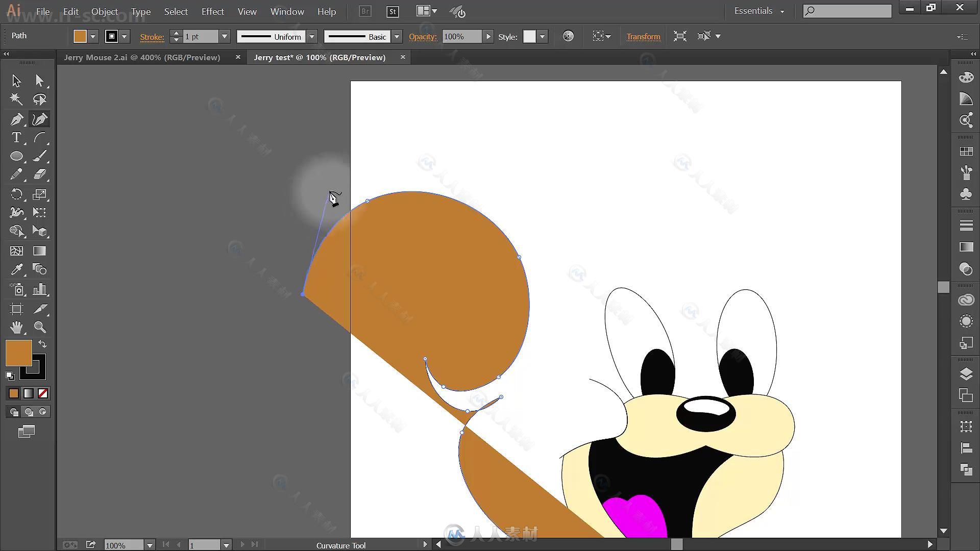Expand the opacity slider arrow
This screenshot has width=980, height=551.
(488, 36)
